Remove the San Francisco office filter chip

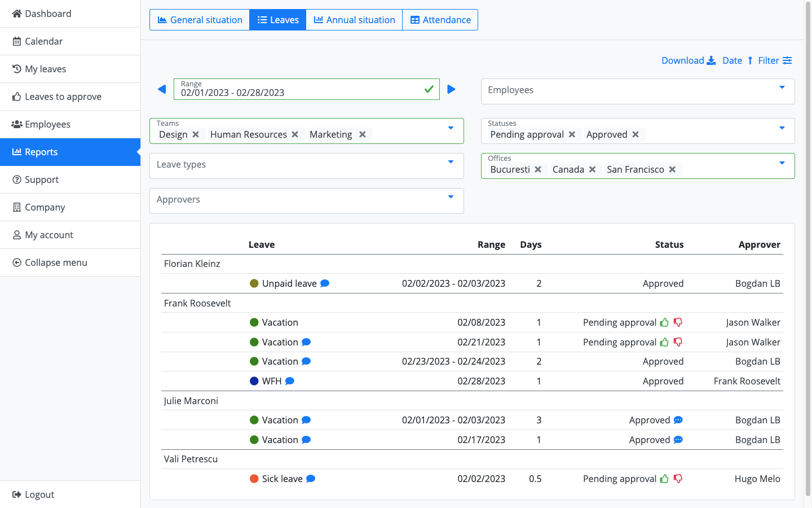pos(672,169)
